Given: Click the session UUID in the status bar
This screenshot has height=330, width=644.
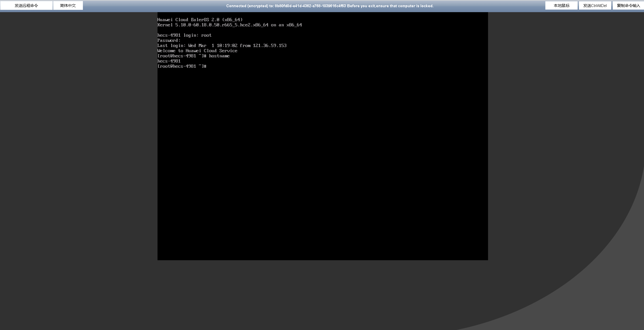Looking at the screenshot, I should 310,6.
